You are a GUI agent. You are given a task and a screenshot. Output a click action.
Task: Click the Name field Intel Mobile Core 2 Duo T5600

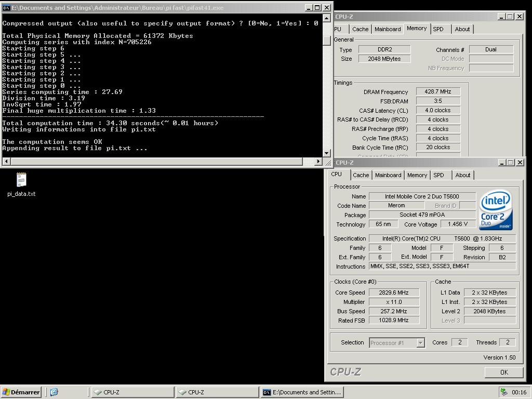pyautogui.click(x=422, y=196)
